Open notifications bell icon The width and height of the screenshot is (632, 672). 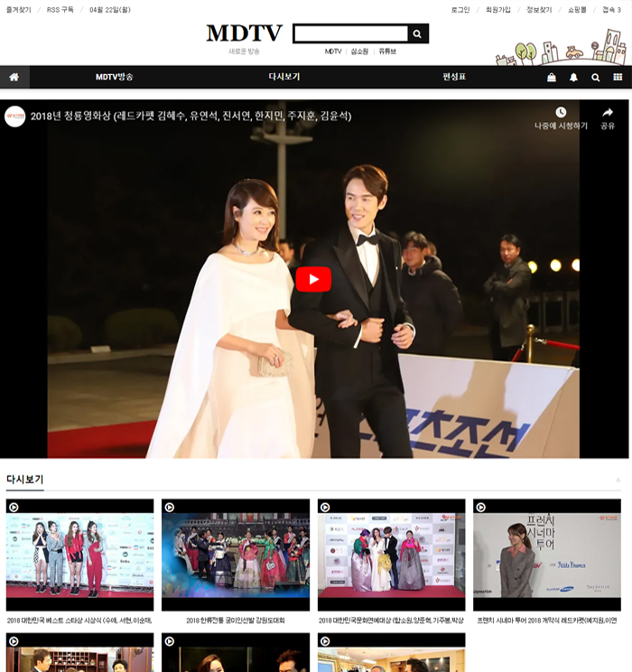573,78
